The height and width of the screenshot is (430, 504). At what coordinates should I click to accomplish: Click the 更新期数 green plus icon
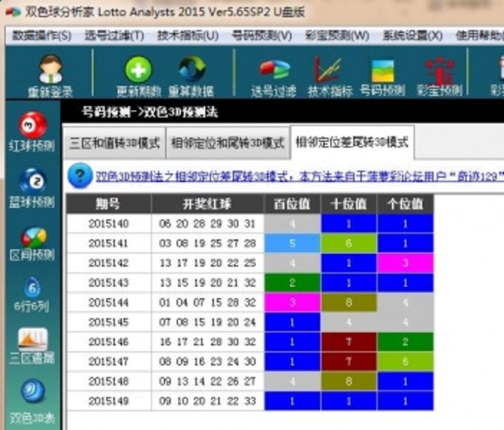(138, 69)
